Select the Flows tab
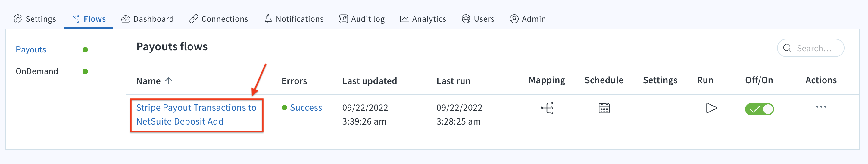This screenshot has width=868, height=164. [x=89, y=19]
